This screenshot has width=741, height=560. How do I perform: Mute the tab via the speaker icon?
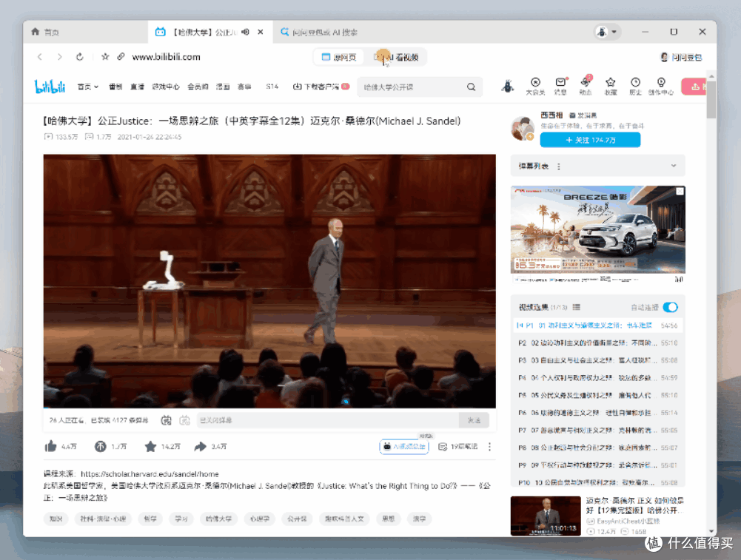[245, 32]
